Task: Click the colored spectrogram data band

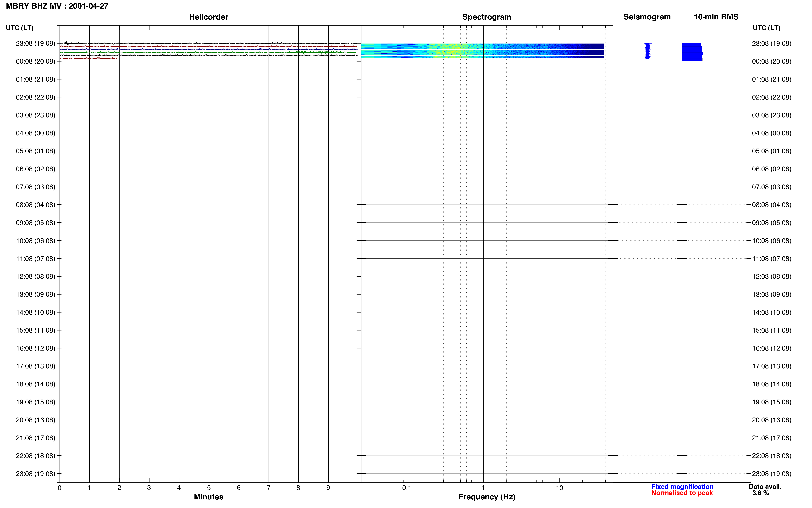Action: [482, 51]
